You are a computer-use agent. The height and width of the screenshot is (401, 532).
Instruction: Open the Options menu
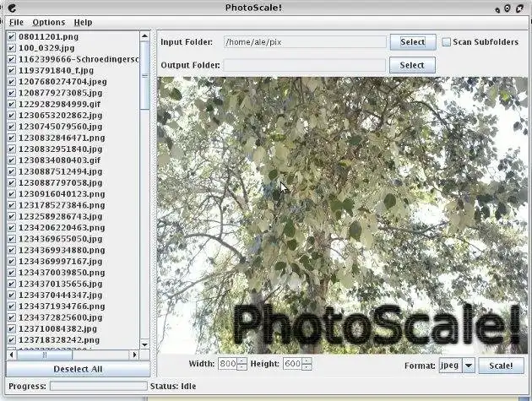click(48, 23)
